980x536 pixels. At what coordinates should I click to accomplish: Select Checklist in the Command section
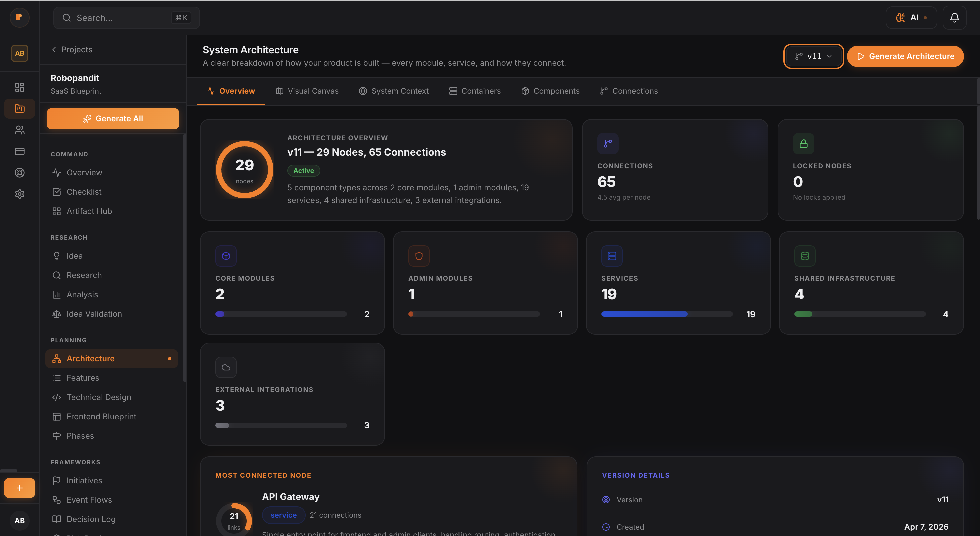[x=84, y=192]
